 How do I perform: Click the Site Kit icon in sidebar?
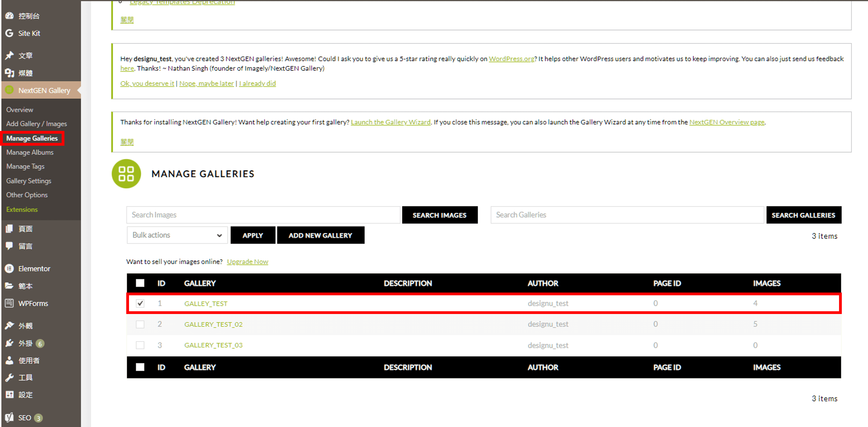point(10,33)
